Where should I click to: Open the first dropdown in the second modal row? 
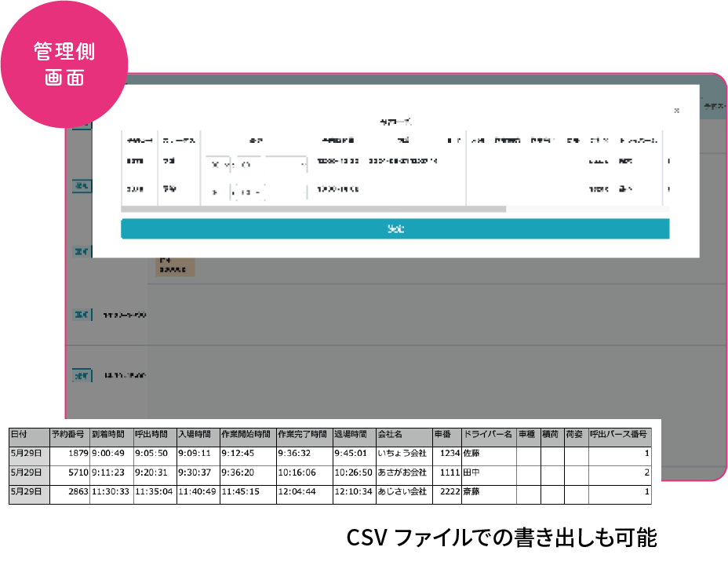216,191
